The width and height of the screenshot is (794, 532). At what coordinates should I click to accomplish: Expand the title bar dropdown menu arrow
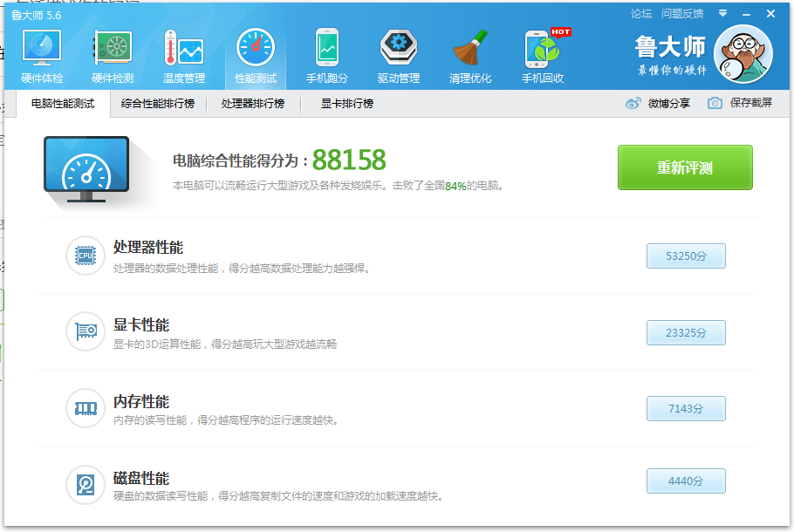click(722, 13)
